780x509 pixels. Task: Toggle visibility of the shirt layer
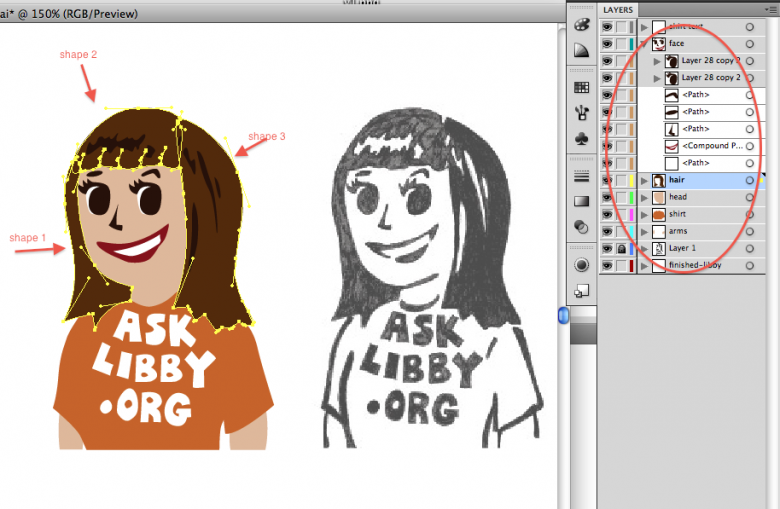607,214
